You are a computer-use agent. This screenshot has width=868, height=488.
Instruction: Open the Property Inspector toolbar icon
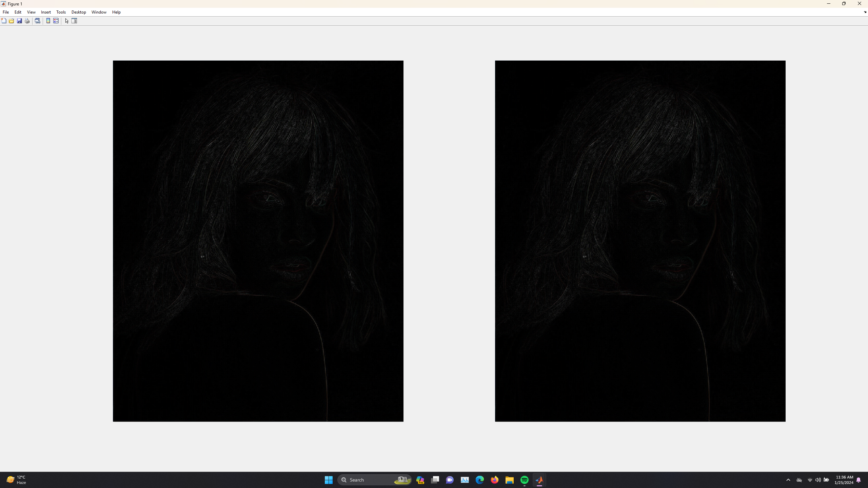click(x=74, y=21)
